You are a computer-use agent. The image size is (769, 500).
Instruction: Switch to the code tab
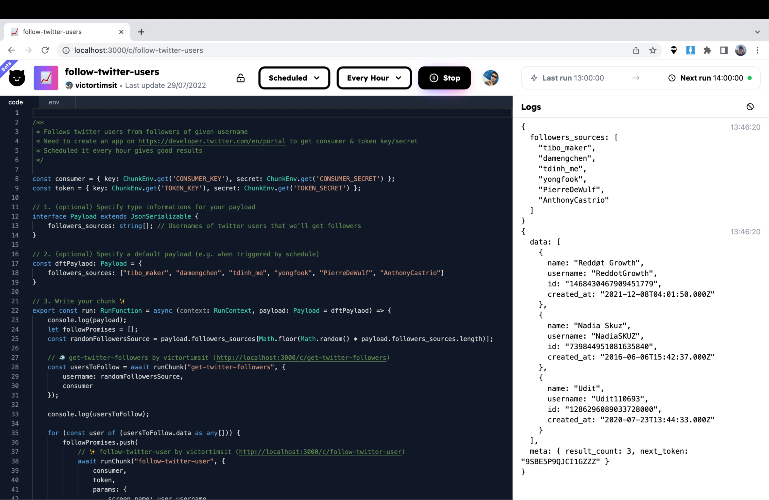point(16,102)
